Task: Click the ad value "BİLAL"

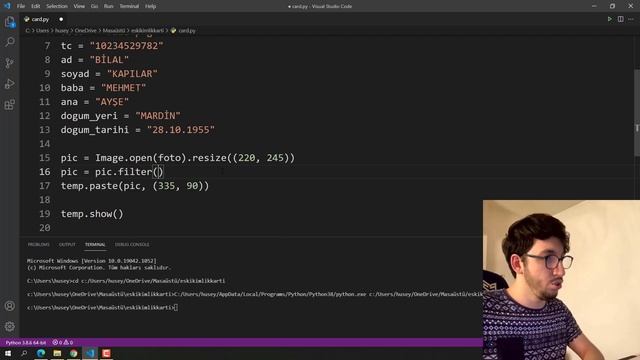Action: (109, 60)
